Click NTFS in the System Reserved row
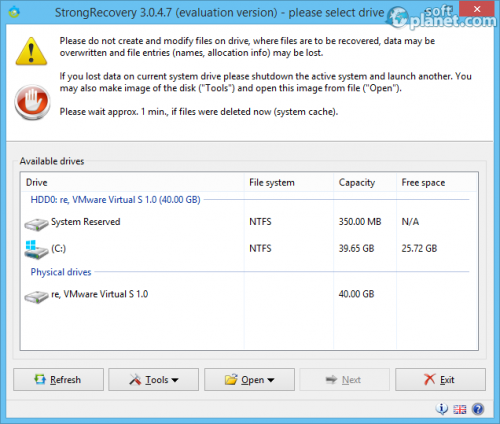 pyautogui.click(x=260, y=222)
